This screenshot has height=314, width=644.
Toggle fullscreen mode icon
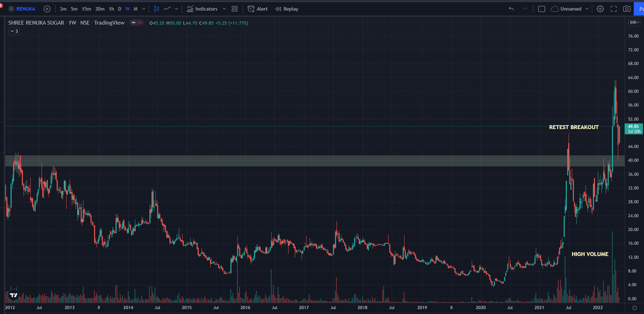coord(613,9)
